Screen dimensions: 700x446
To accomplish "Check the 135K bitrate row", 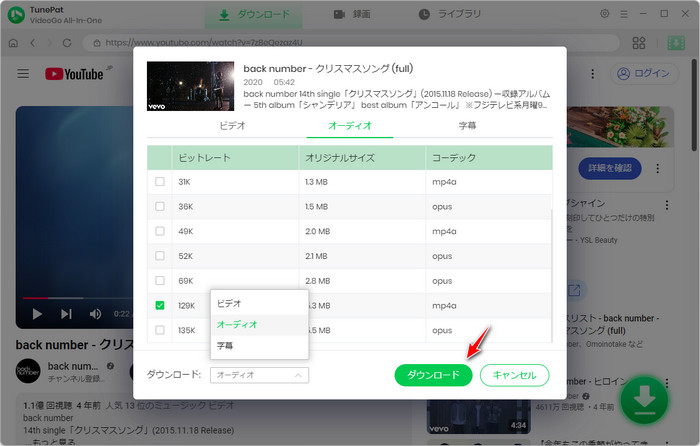I will [x=160, y=330].
